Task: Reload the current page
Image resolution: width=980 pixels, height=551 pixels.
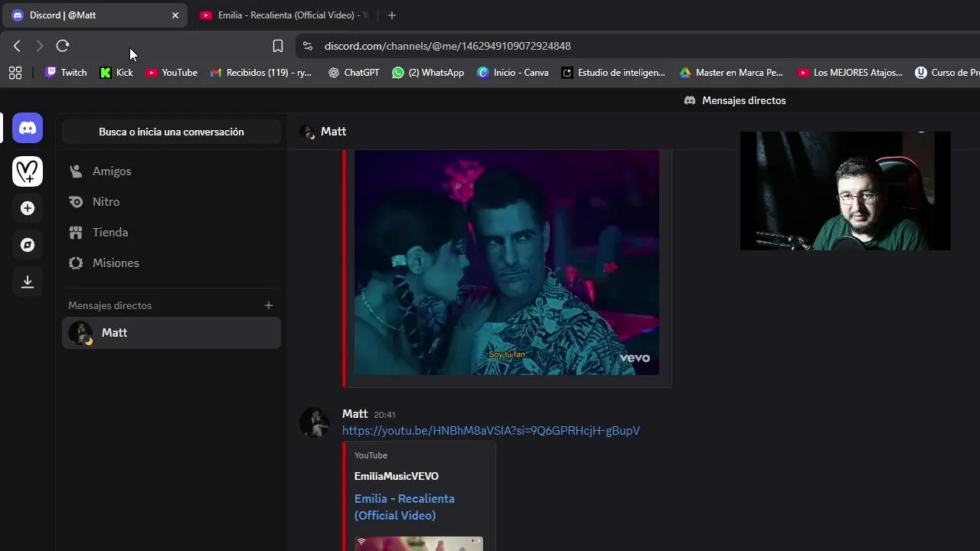Action: [x=63, y=46]
